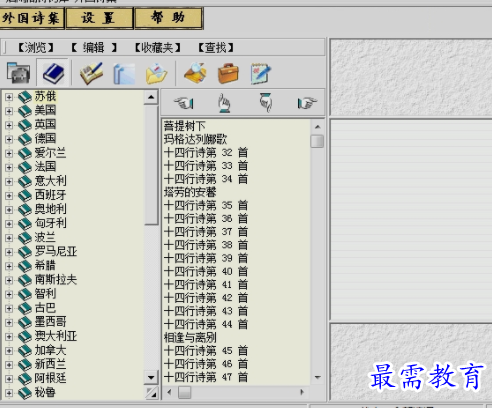Click the hand pointing up icon
This screenshot has height=408, width=492.
point(224,102)
